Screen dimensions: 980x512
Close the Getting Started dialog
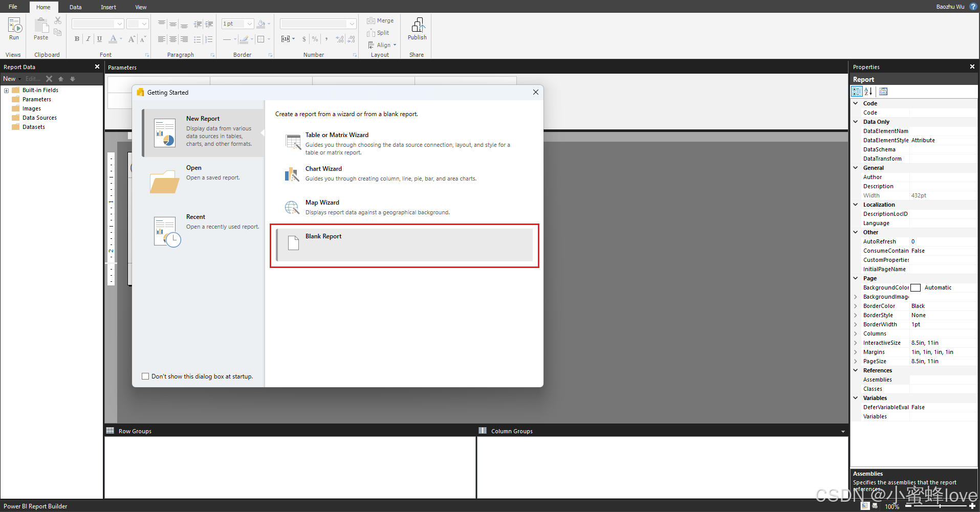(536, 92)
